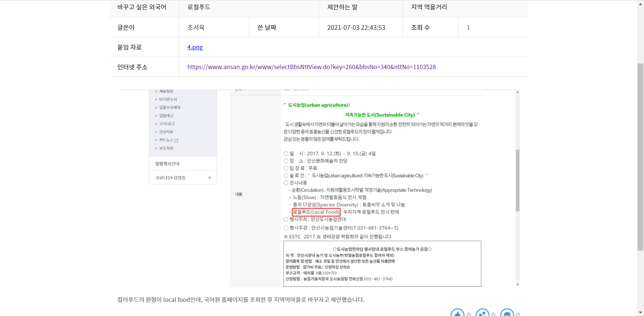This screenshot has width=644, height=316.
Task: Click the share icon below the post
Action: tap(482, 313)
